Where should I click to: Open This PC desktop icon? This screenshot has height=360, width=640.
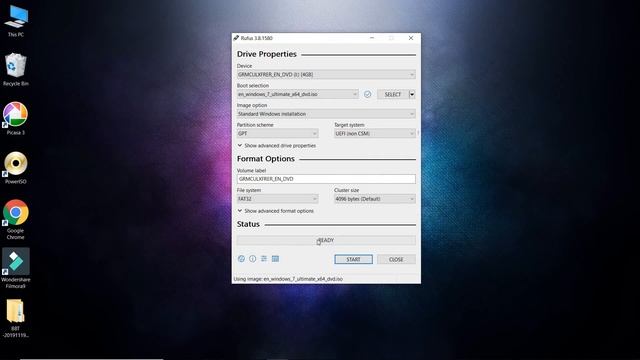click(16, 21)
